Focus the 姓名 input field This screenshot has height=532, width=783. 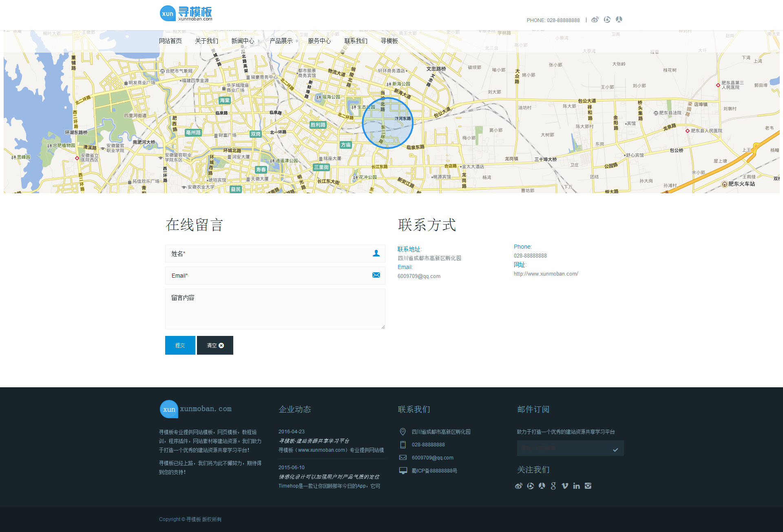pos(269,254)
